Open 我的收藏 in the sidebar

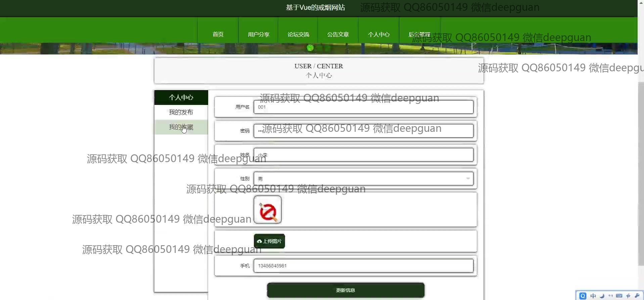point(181,127)
